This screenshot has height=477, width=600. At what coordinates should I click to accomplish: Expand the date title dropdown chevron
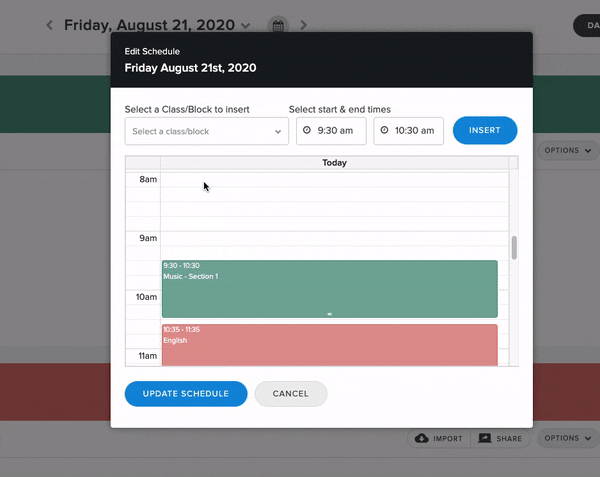pos(246,26)
